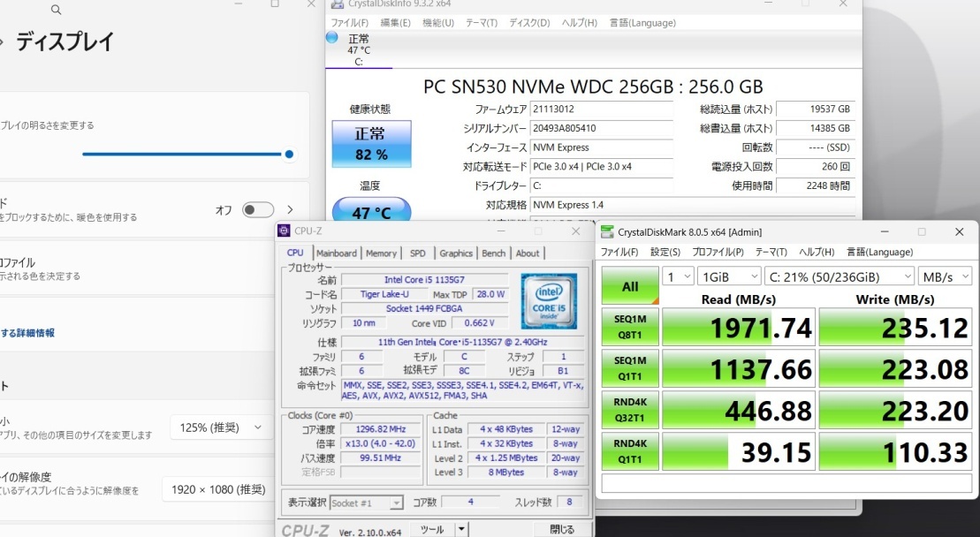Open the Bench tab in CPU-Z
Viewport: 980px width, 537px height.
coord(493,253)
